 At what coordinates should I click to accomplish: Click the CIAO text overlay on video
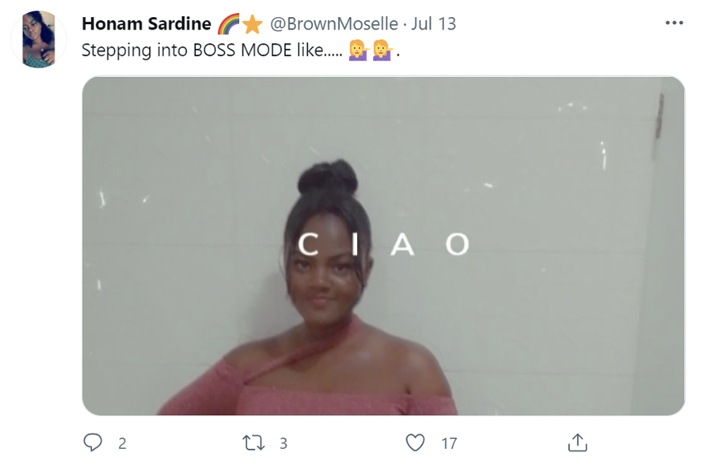384,244
